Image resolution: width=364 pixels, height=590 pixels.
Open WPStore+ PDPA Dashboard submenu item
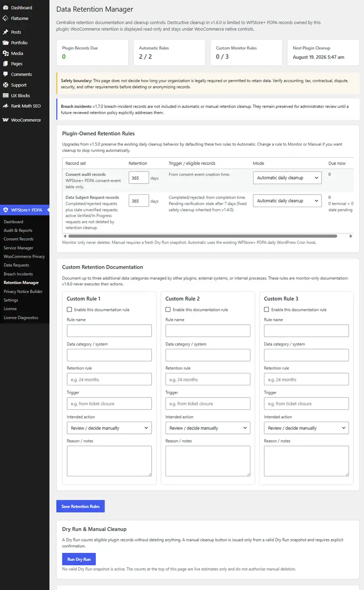13,222
